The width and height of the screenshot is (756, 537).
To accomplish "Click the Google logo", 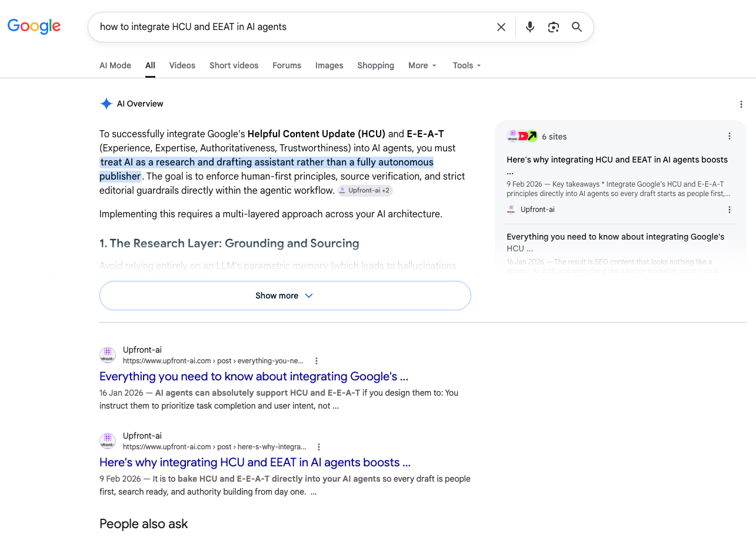I will click(x=34, y=26).
